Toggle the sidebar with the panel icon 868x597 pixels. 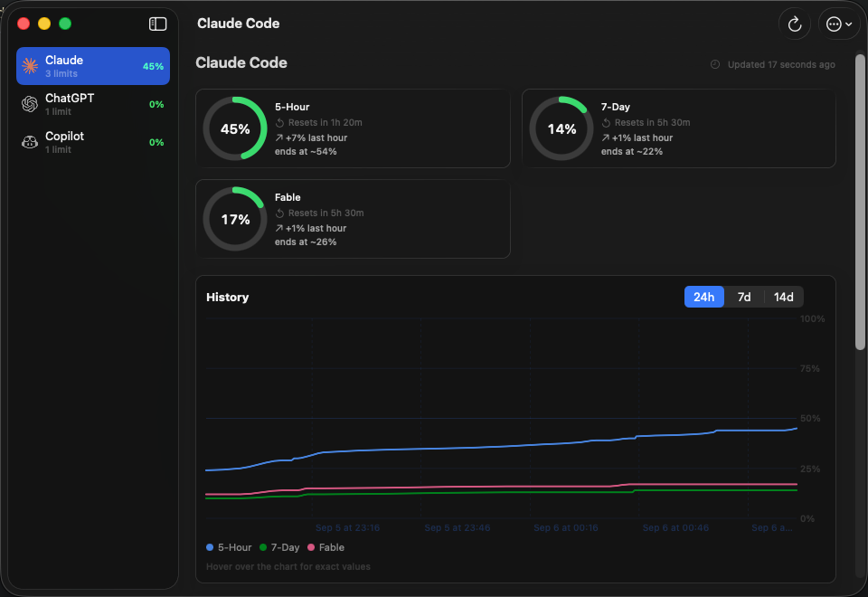(x=157, y=24)
